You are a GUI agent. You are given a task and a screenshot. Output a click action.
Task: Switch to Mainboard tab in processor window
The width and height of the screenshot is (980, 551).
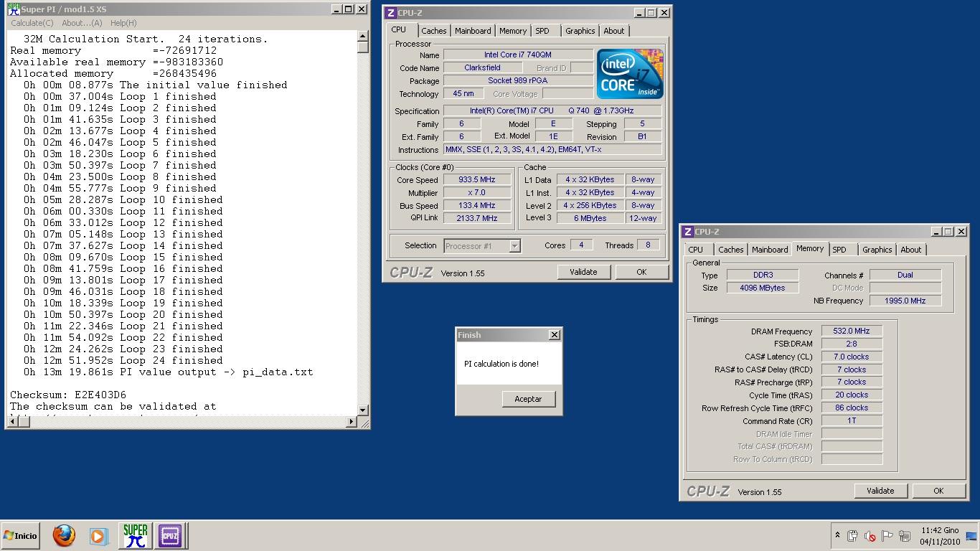coord(473,31)
